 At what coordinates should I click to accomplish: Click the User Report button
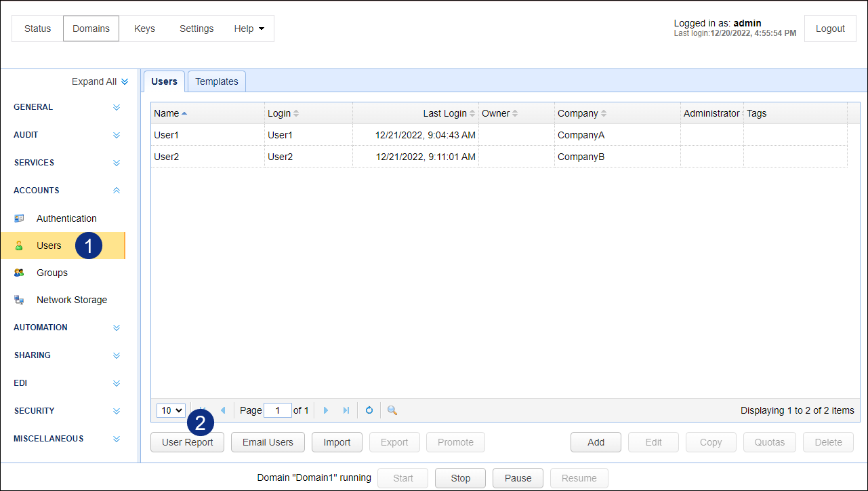pos(187,442)
